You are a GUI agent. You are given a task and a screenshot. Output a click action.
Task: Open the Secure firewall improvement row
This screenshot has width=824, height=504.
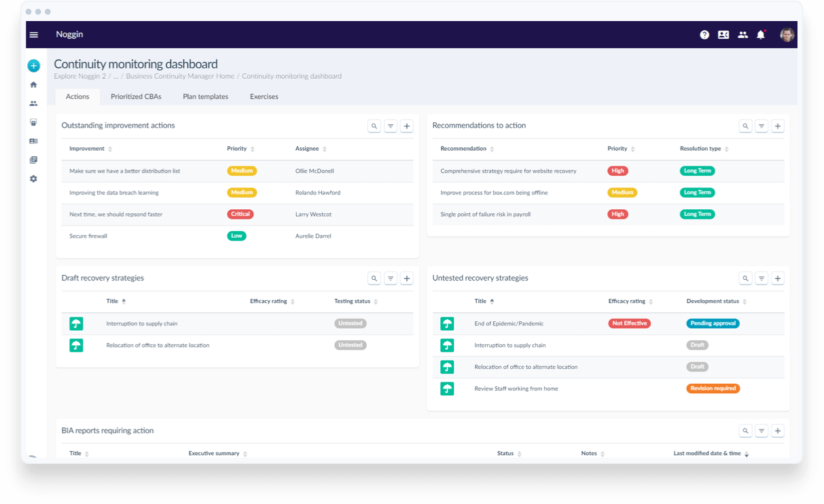[x=88, y=236]
